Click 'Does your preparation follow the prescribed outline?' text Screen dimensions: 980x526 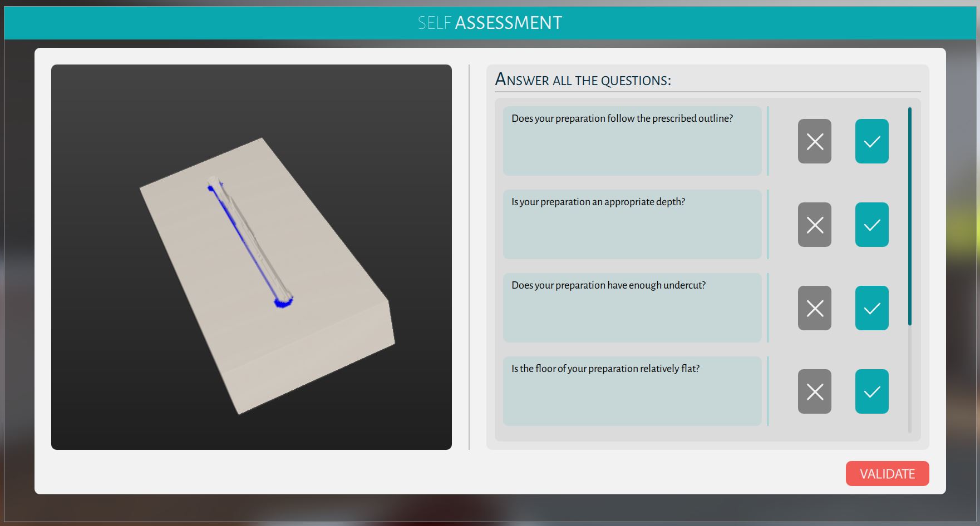pos(622,118)
